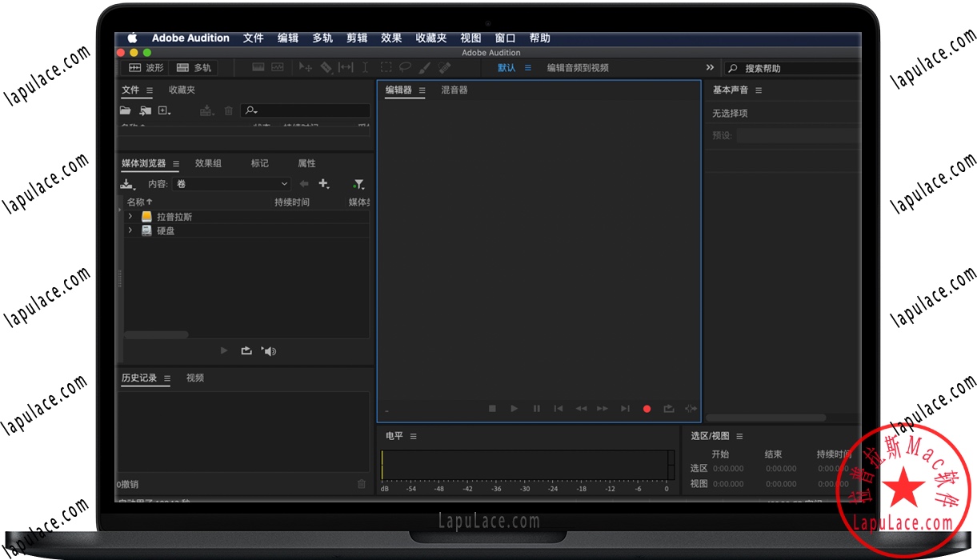This screenshot has height=560, width=977.
Task: Switch to 波形 editing view
Action: pos(145,67)
